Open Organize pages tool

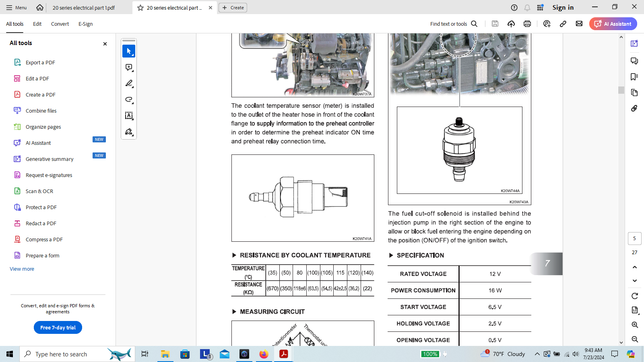click(43, 127)
